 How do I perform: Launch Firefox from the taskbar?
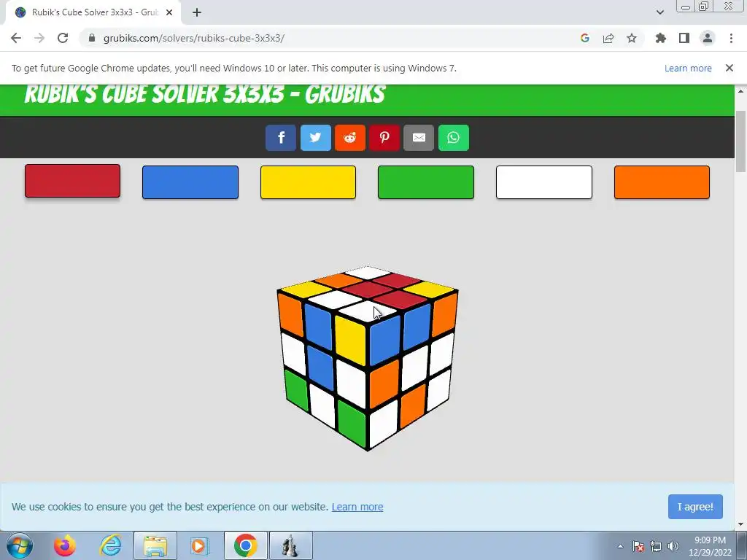(65, 545)
